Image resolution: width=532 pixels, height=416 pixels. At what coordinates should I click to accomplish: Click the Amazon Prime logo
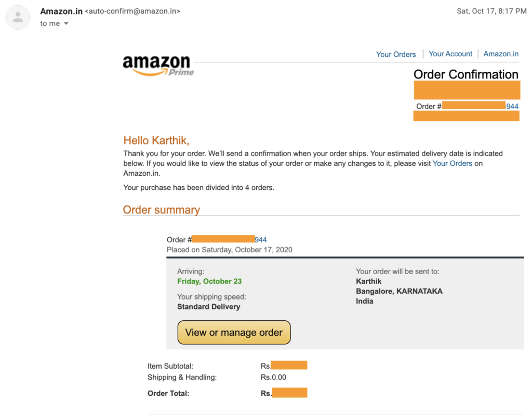[158, 64]
